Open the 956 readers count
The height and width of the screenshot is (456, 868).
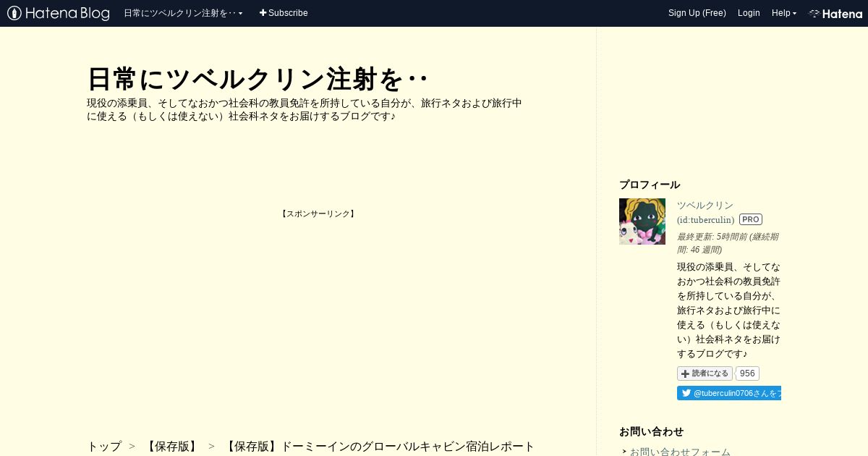point(747,373)
